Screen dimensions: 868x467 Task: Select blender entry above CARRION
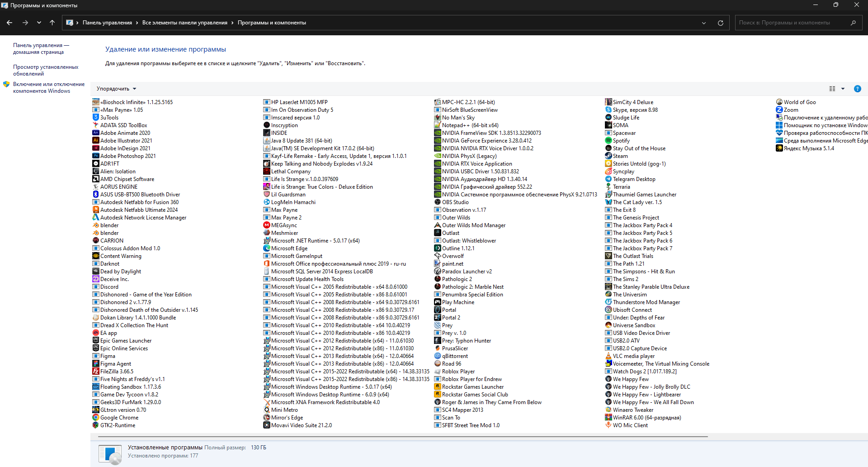click(105, 233)
